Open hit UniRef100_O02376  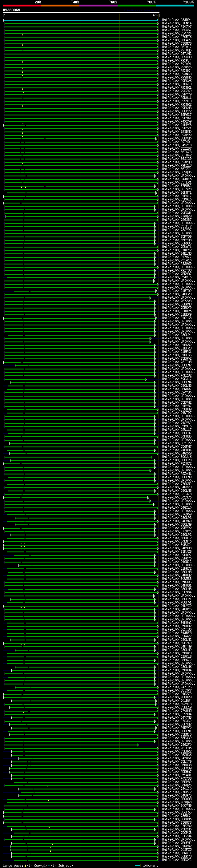tap(176, 497)
